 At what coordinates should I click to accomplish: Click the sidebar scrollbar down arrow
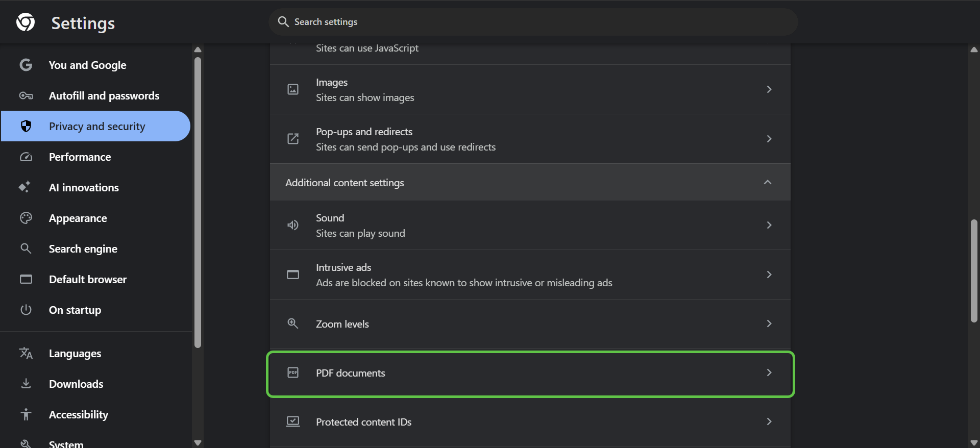(x=198, y=442)
